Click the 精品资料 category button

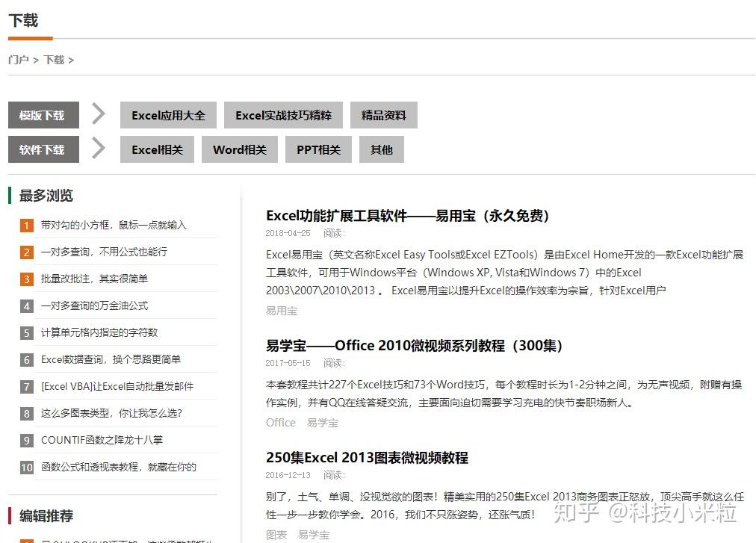click(x=384, y=115)
